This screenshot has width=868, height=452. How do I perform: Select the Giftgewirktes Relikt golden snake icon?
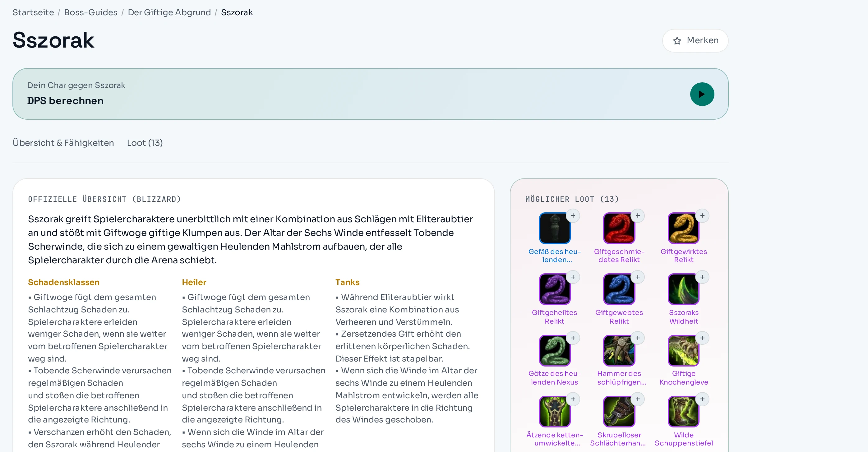[x=683, y=228]
